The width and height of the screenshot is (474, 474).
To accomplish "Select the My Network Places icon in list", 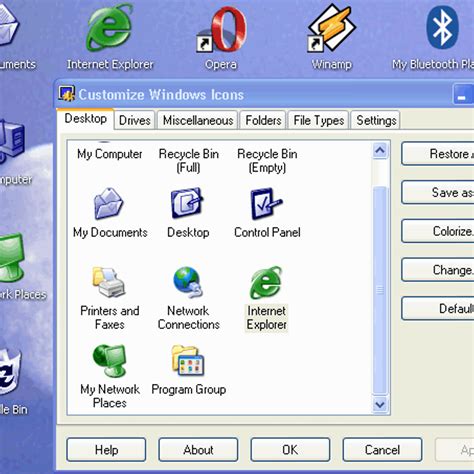I will [109, 361].
